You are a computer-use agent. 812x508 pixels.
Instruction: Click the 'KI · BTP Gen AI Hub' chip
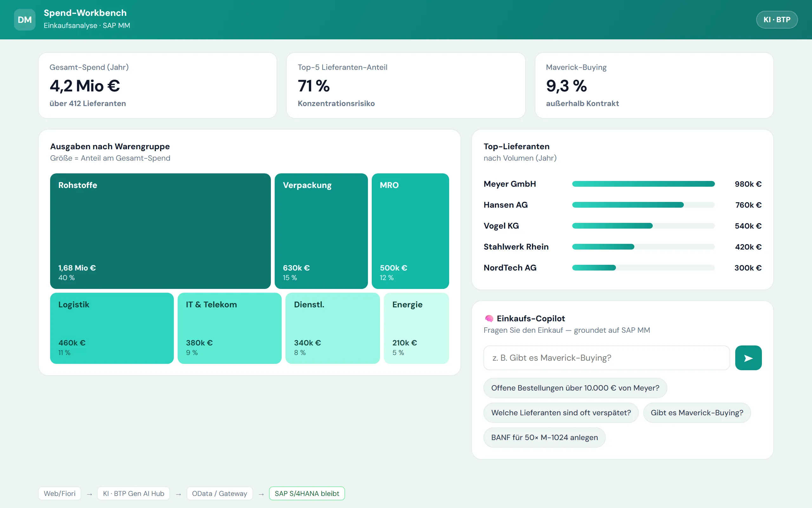click(134, 493)
